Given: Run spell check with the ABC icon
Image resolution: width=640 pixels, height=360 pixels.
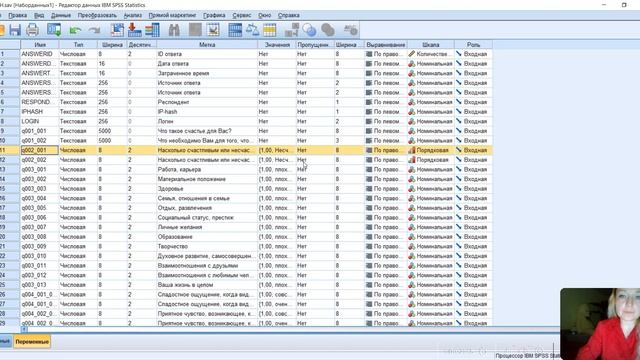Looking at the screenshot, I should point(351,30).
